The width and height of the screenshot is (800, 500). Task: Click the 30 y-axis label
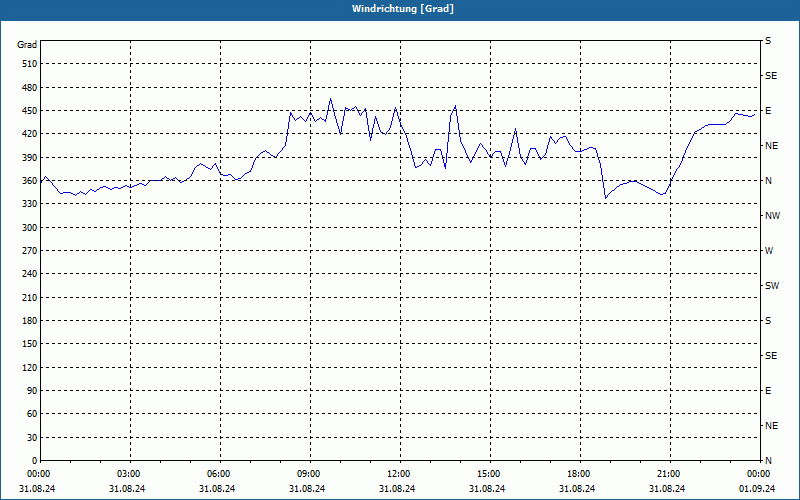coord(32,438)
